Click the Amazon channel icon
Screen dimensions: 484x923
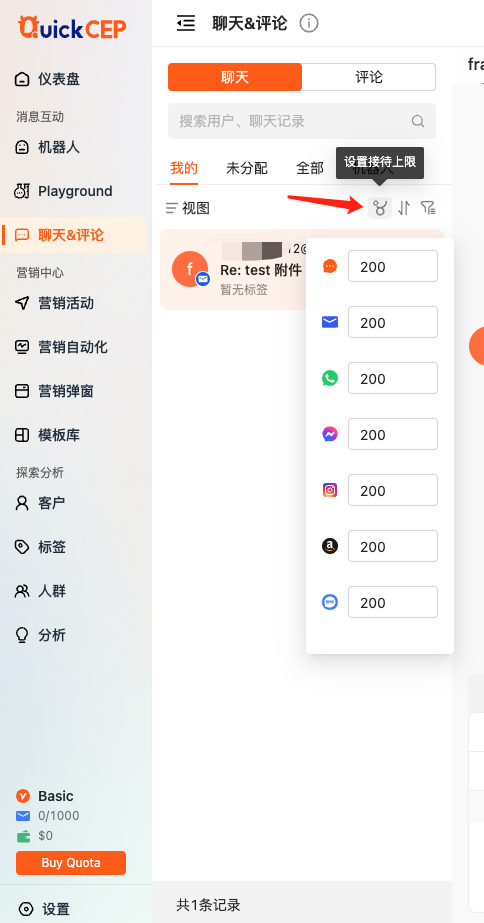tap(330, 546)
